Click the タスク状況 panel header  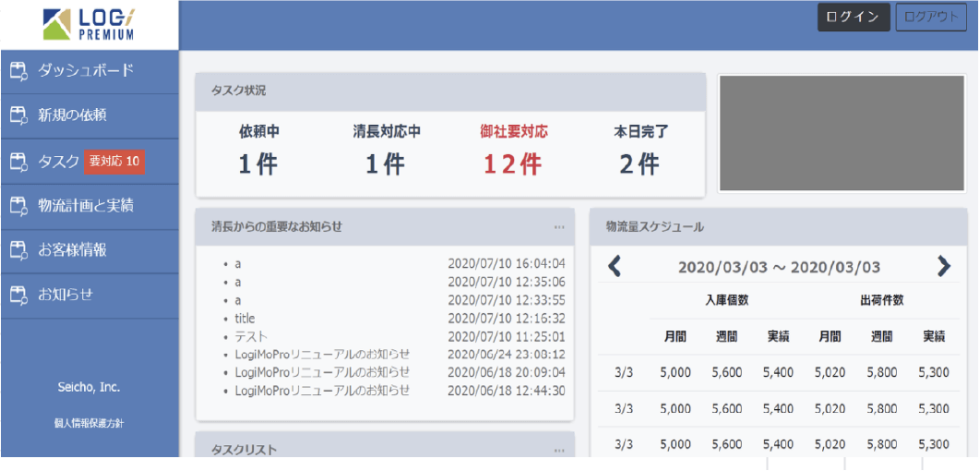450,91
